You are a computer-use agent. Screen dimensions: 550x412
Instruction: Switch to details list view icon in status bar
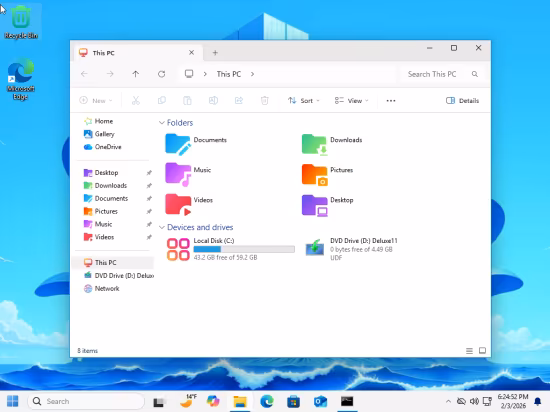[x=469, y=351]
